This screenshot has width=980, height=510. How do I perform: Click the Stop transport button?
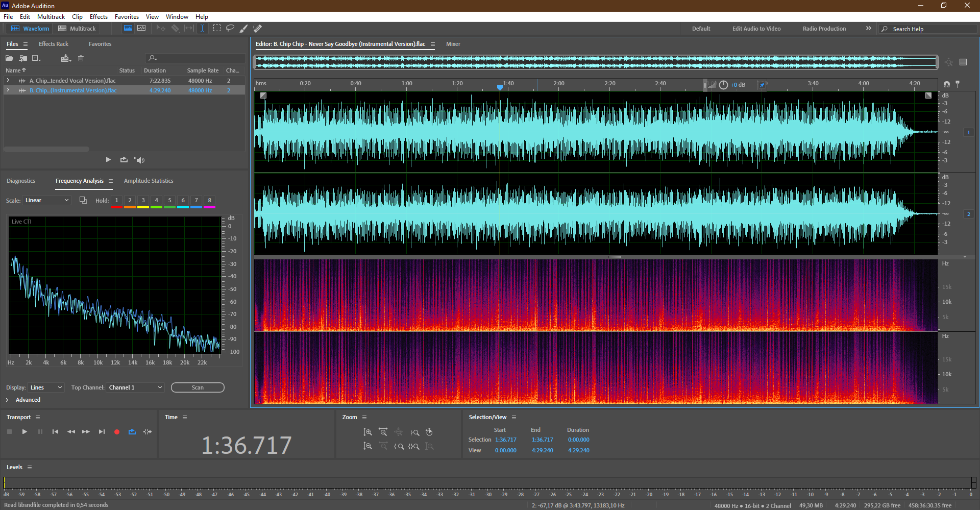9,432
